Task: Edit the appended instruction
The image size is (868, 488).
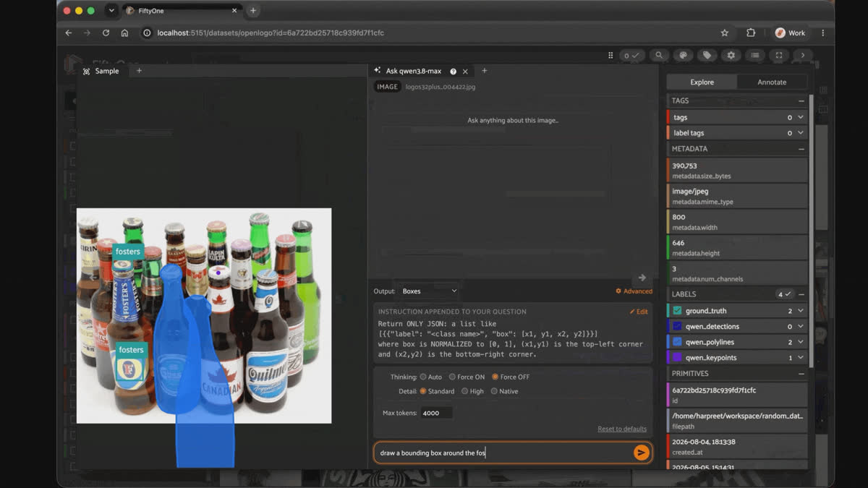Action: point(638,312)
